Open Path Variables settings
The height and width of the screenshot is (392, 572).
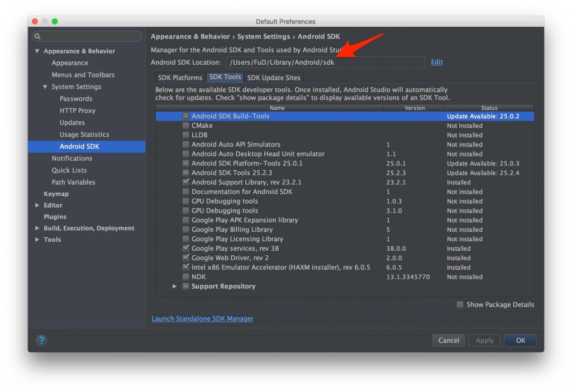pos(73,182)
